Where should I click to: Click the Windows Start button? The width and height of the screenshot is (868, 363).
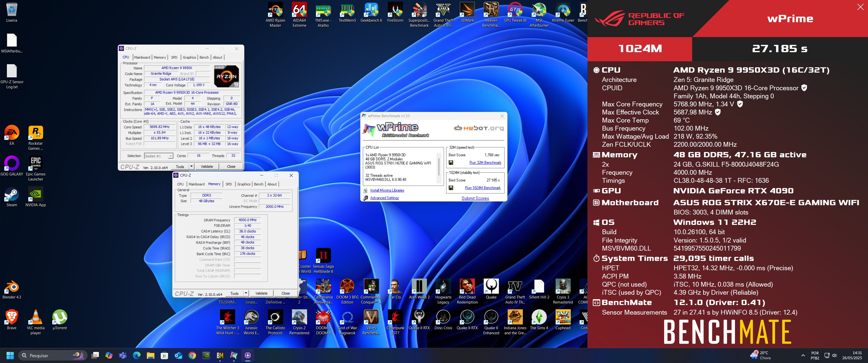click(10, 355)
